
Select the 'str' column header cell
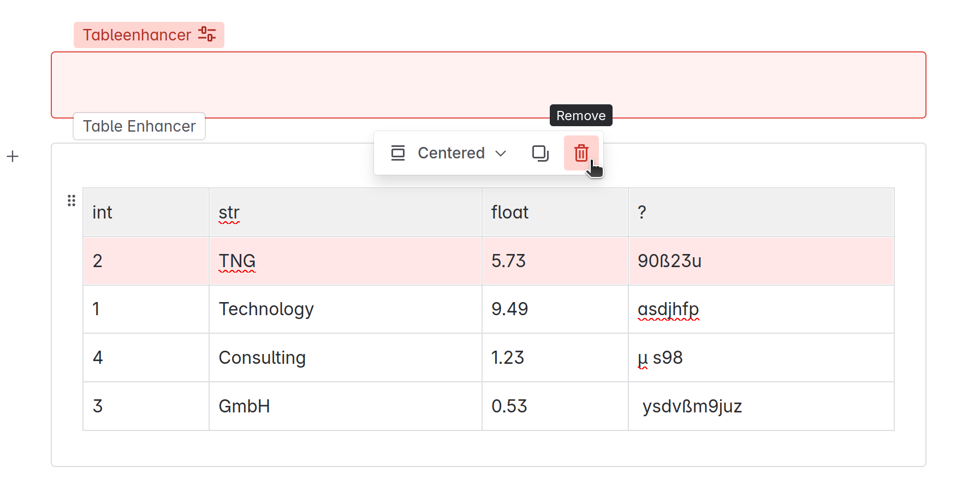(x=345, y=212)
